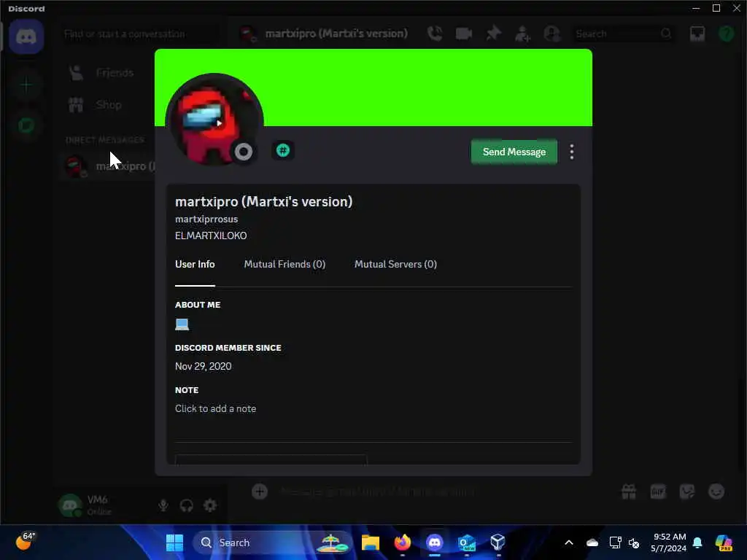Open Explore Discoverable Servers compass icon
747x560 pixels.
26,125
